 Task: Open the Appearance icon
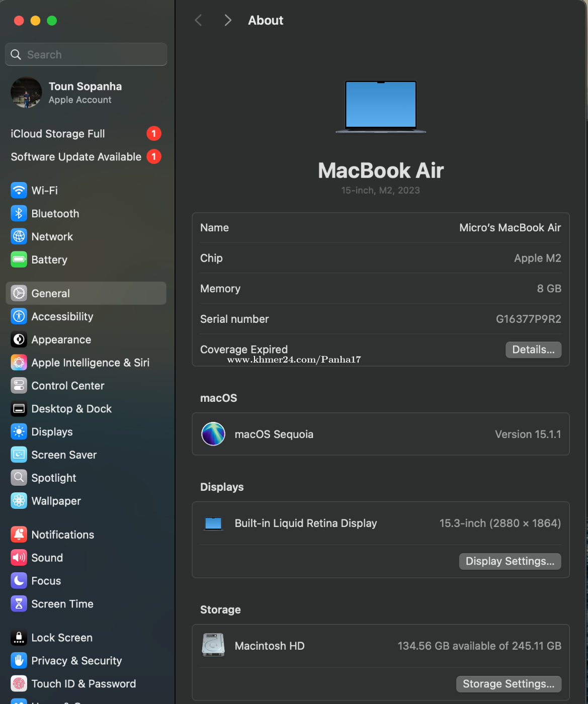tap(19, 339)
